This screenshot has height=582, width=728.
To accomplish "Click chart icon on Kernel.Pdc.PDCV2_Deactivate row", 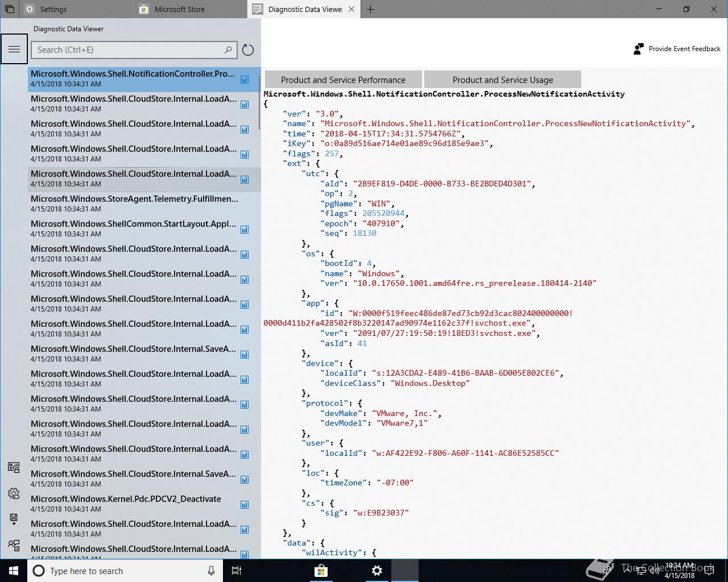I will [245, 505].
